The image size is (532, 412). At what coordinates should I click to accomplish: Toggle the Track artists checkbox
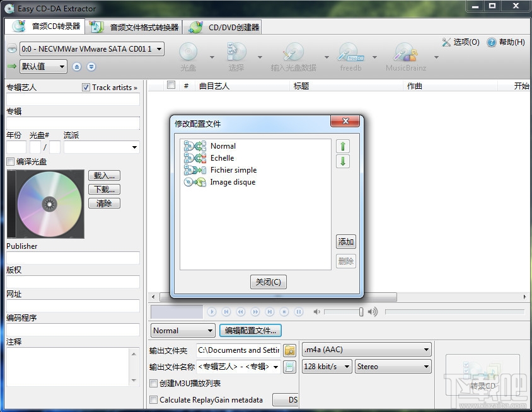pyautogui.click(x=86, y=87)
